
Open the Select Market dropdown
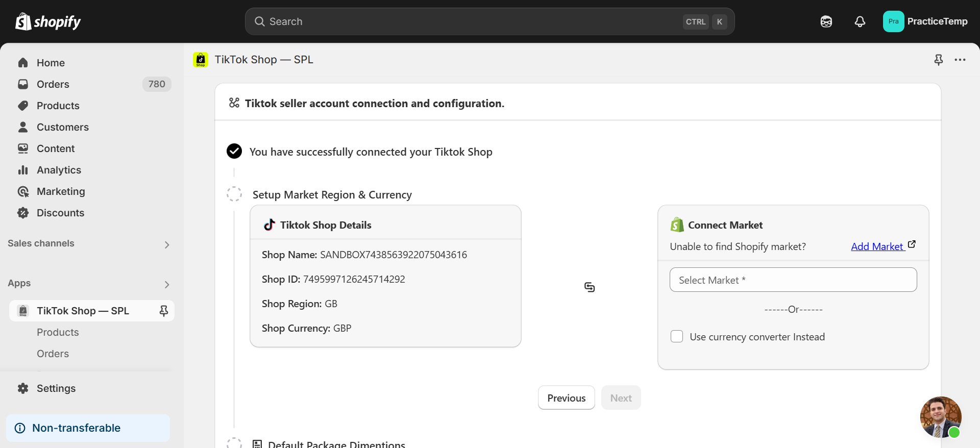coord(793,280)
